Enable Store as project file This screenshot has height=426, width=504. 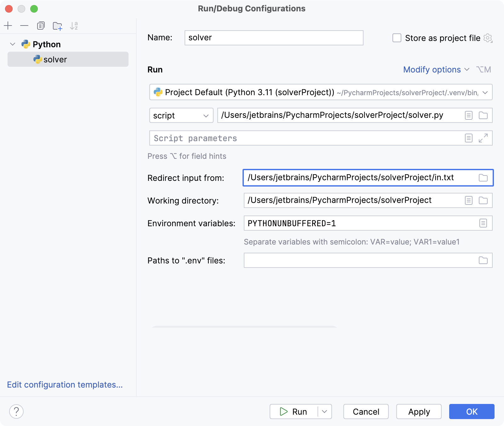396,38
